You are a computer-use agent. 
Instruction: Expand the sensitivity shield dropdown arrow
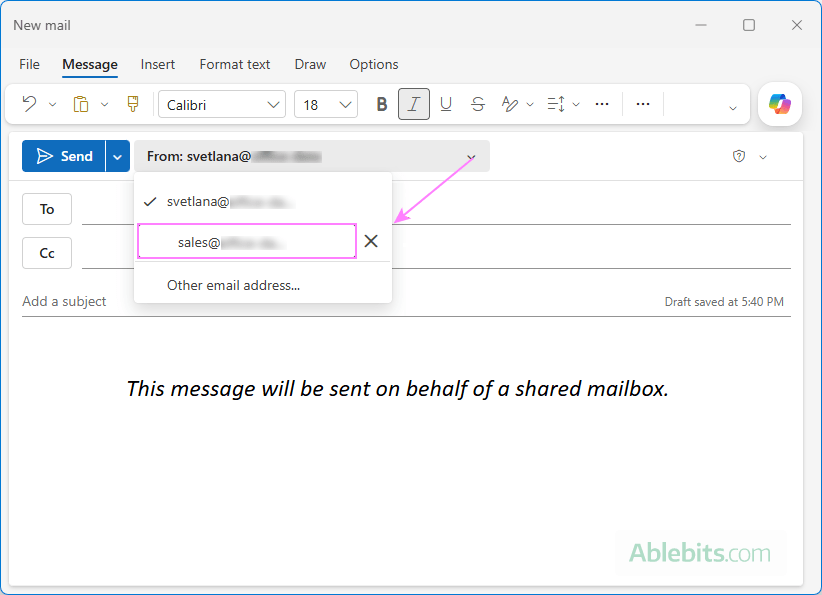click(x=763, y=157)
